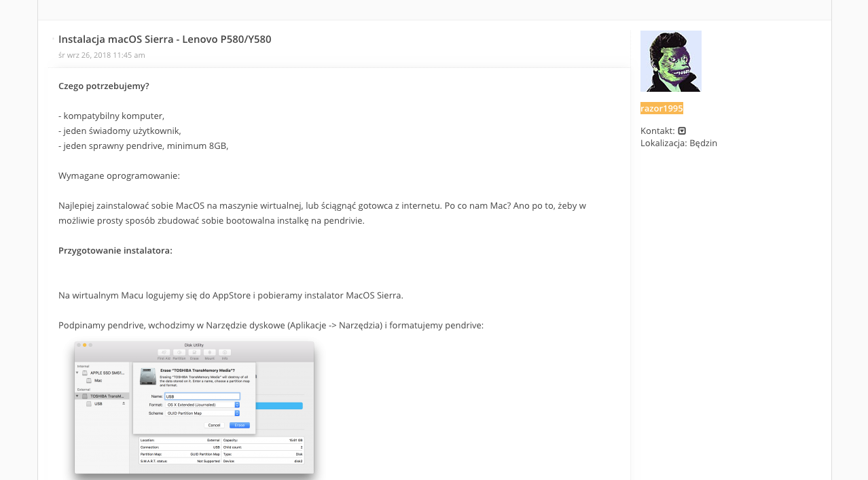Click the heading "Czego potrzebujemy?"
Screen dimensions: 868x480
point(104,86)
